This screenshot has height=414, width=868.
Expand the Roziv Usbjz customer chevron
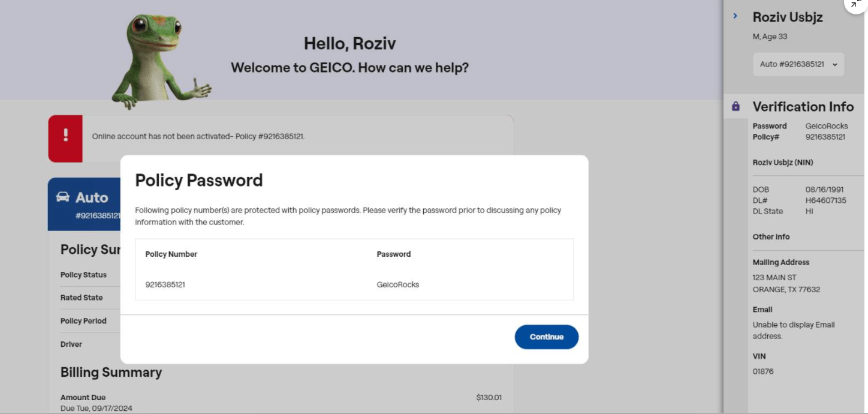point(736,16)
